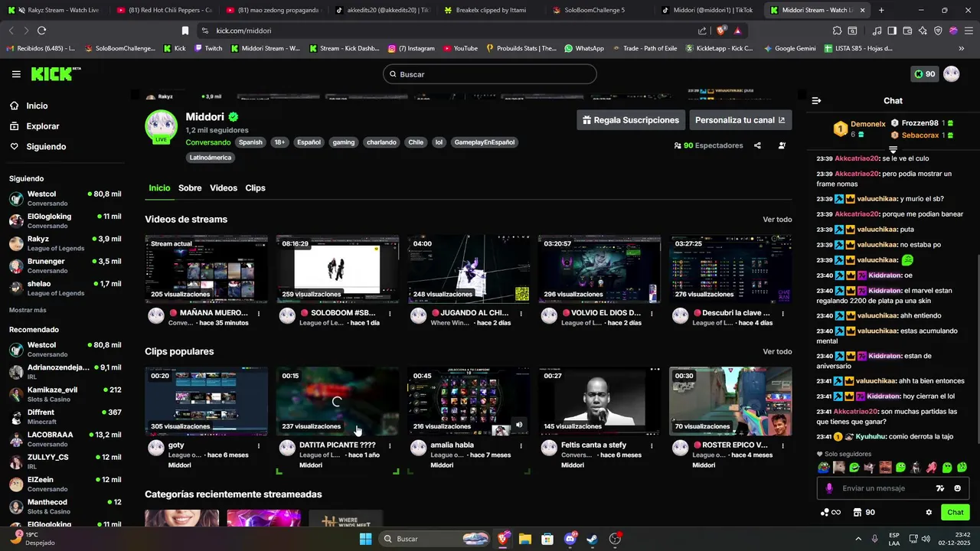Show hidden system tray icons chevron
980x551 pixels.
click(x=857, y=539)
